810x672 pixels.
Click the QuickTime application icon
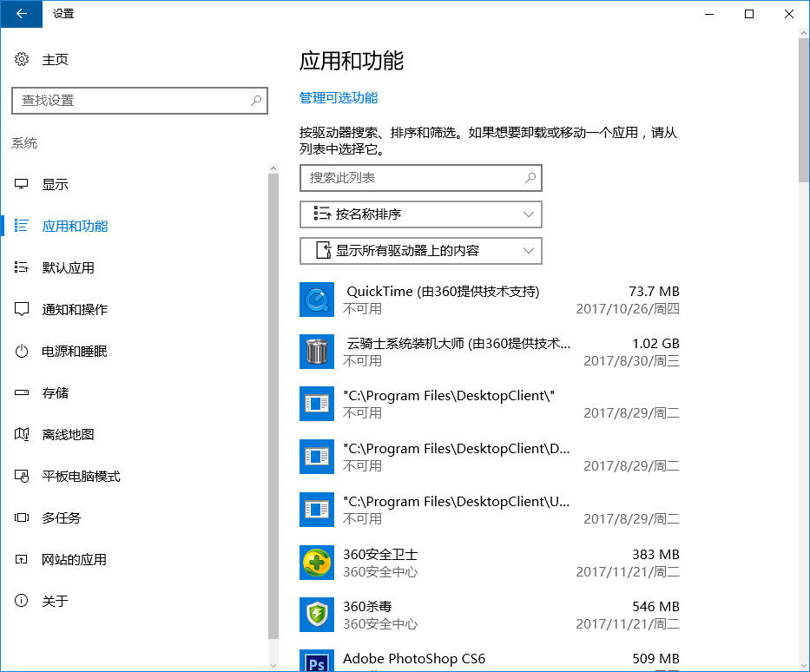pos(316,299)
